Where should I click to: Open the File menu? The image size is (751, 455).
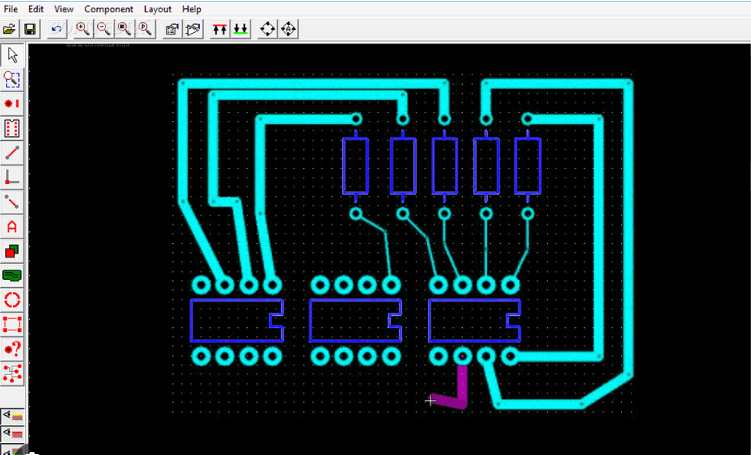[11, 9]
